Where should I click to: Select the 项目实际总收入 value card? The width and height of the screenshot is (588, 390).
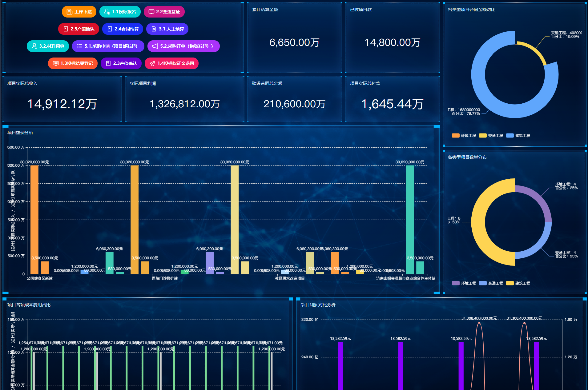(x=62, y=99)
